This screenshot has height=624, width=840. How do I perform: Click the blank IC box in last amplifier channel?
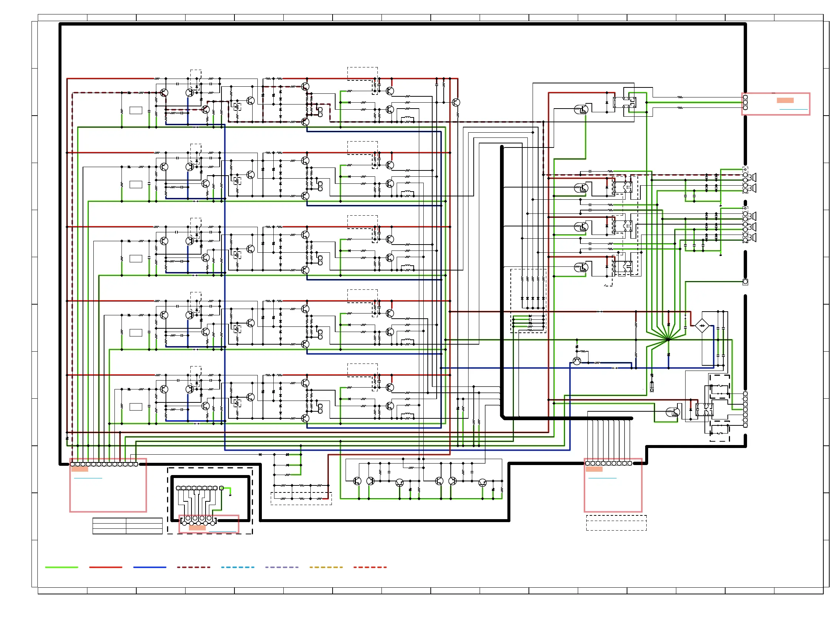click(136, 407)
